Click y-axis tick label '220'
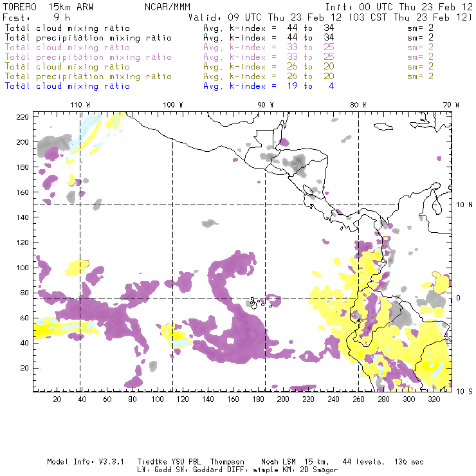Viewport: 476px width, 476px height. pyautogui.click(x=23, y=117)
